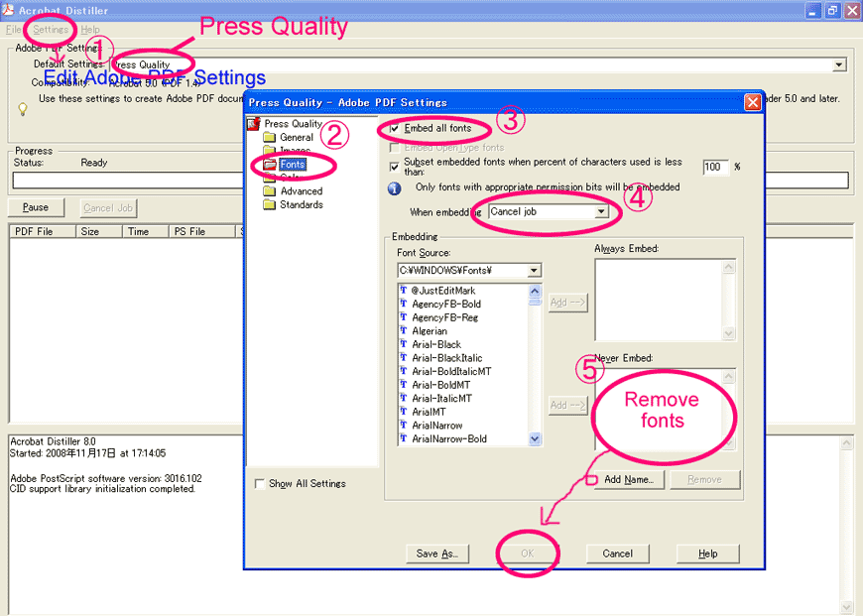This screenshot has height=616, width=863.
Task: Click the TrueType icon beside ArialNarrow
Action: click(404, 425)
